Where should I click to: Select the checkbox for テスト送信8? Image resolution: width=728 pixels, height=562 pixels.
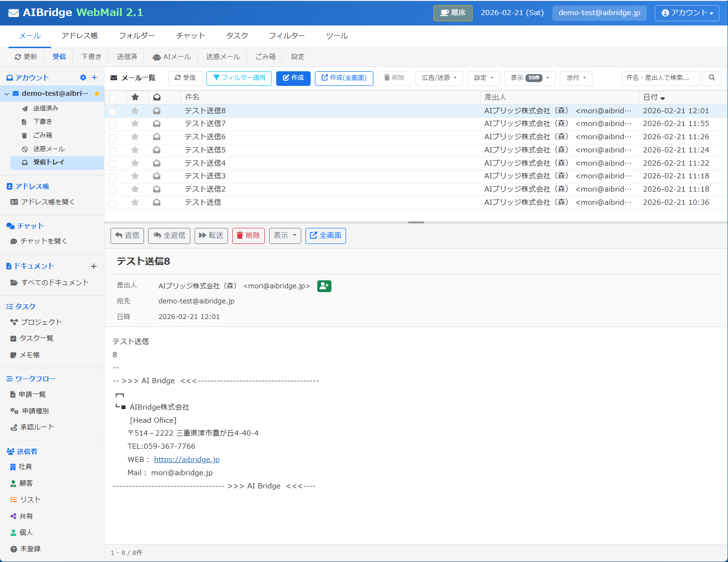coord(112,110)
